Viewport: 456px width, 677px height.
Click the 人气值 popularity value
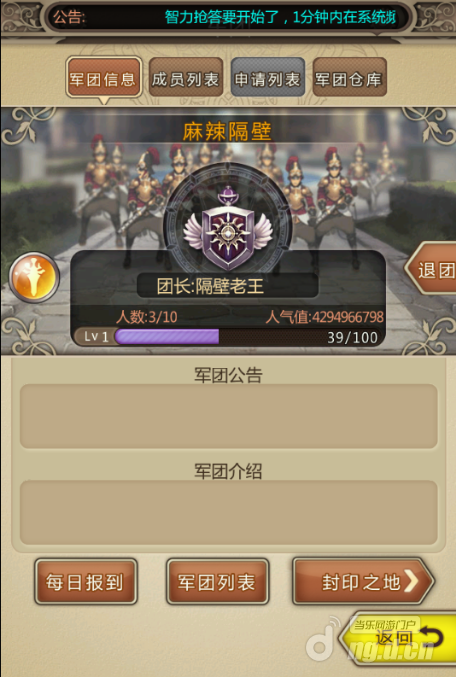pos(324,317)
